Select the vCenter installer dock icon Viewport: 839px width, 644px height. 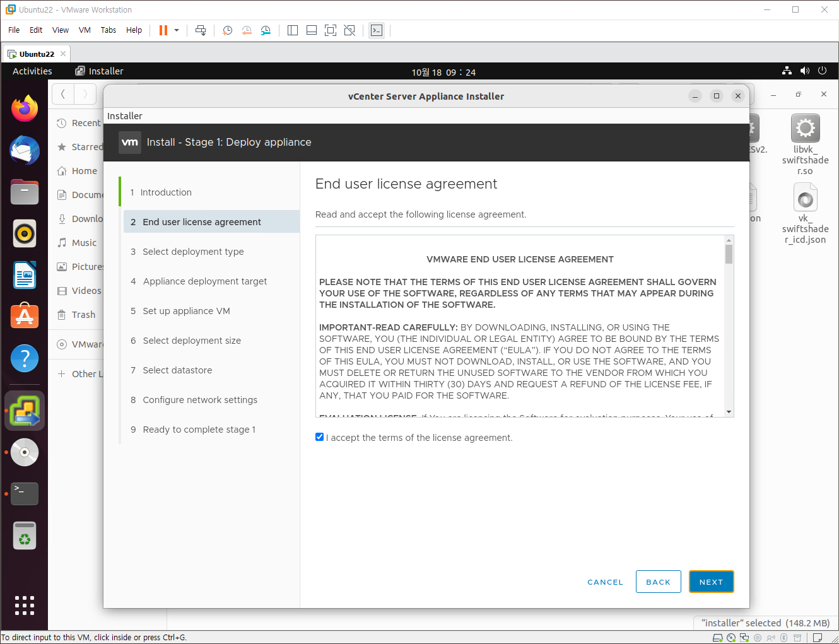point(25,411)
